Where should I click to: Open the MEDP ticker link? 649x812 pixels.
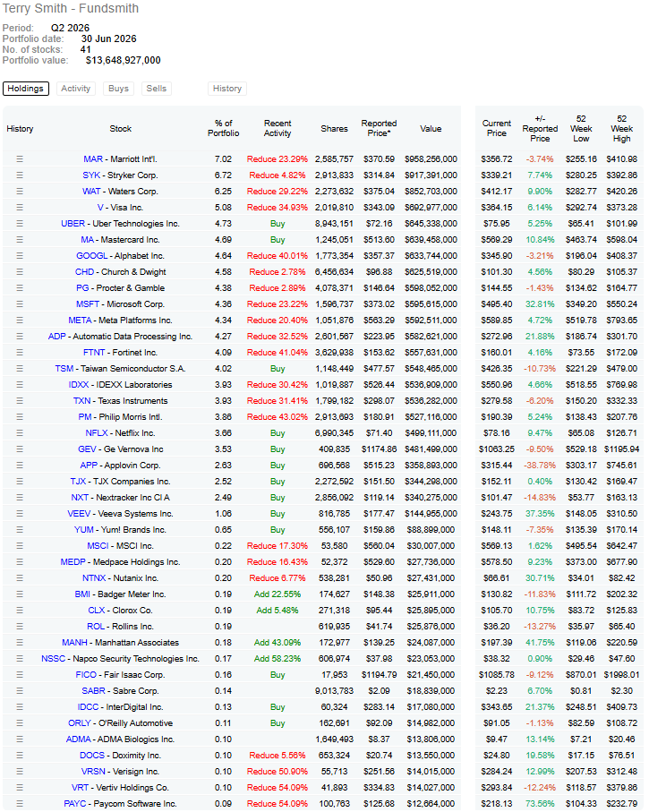click(x=73, y=561)
